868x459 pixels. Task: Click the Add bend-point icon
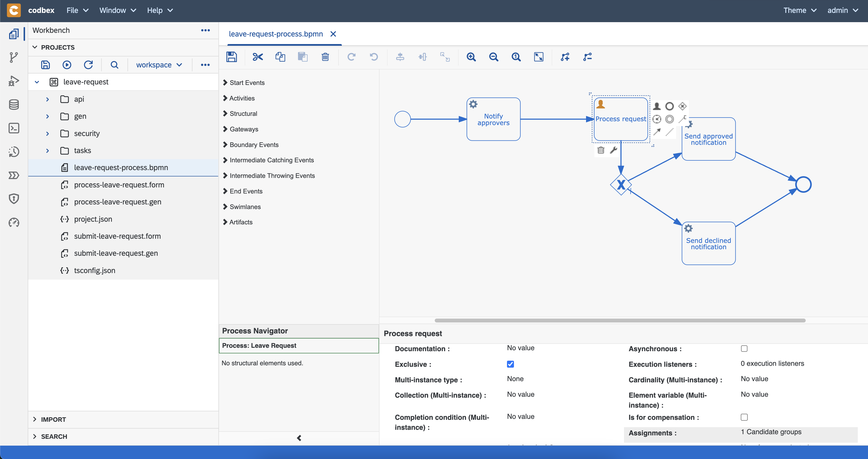[565, 57]
